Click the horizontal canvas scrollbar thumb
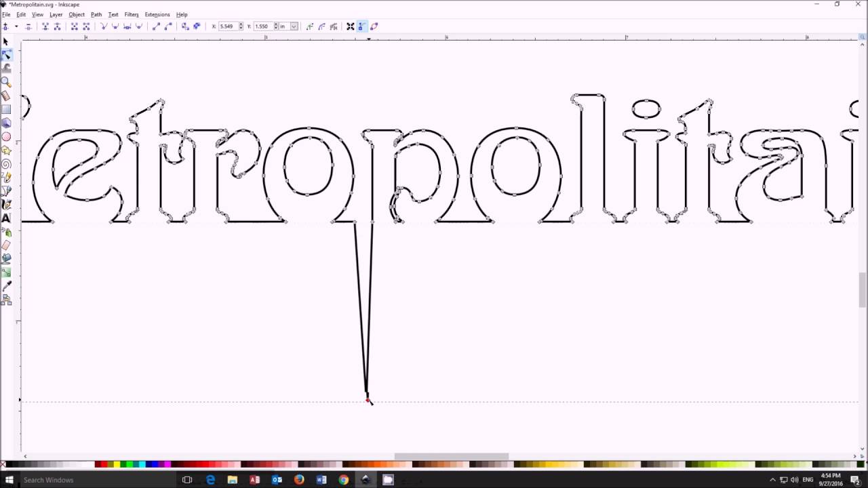868x488 pixels. pyautogui.click(x=452, y=456)
